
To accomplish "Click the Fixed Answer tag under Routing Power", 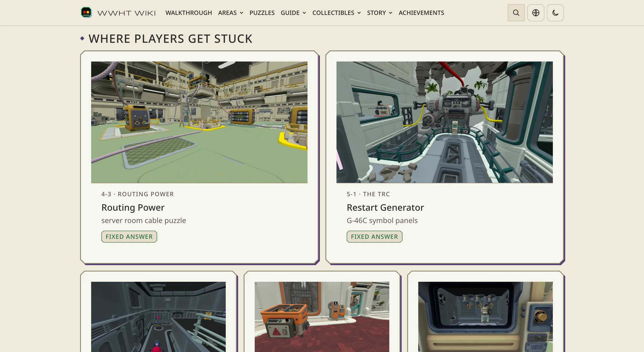I will [129, 237].
